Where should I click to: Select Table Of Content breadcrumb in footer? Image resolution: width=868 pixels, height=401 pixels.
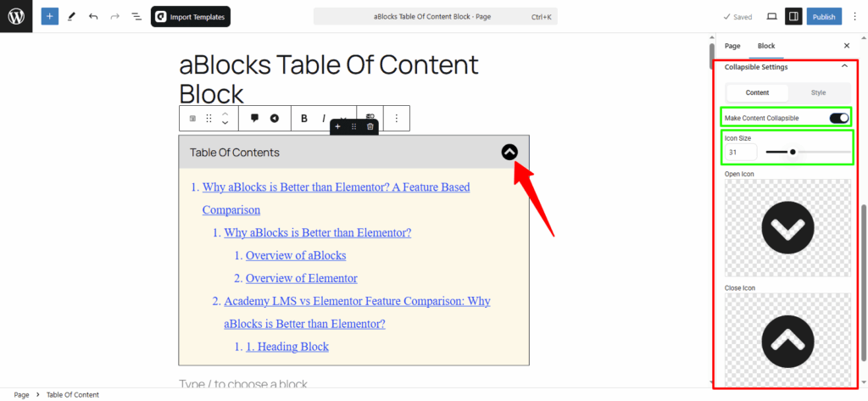pyautogui.click(x=73, y=395)
